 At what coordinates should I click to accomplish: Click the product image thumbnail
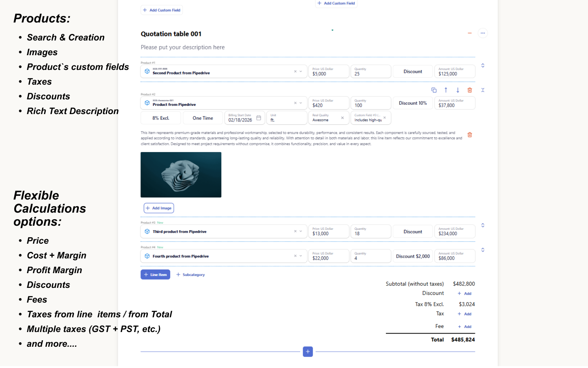(181, 175)
